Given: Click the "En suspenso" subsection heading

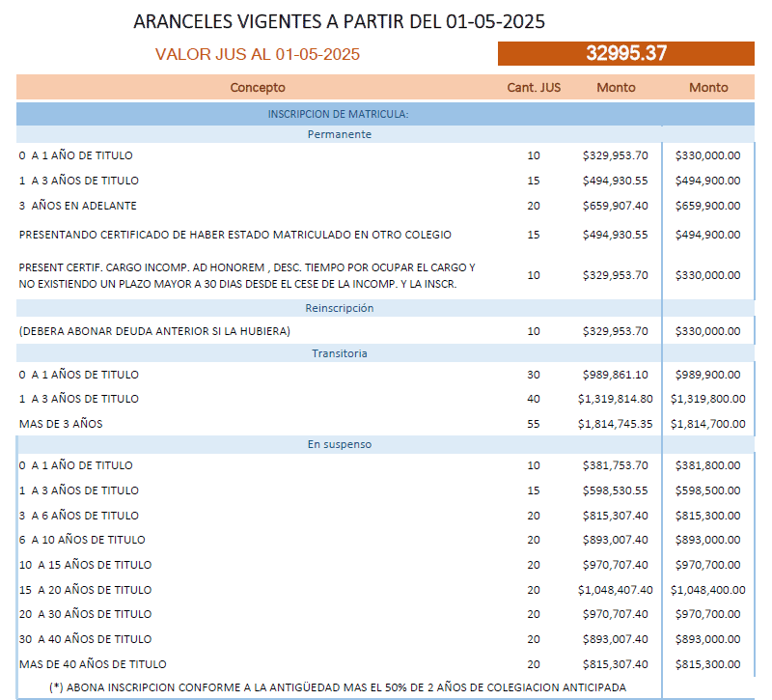Looking at the screenshot, I should 340,444.
